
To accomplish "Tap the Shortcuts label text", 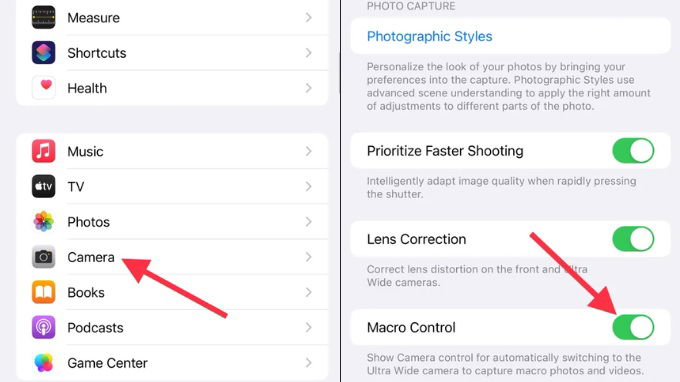I will (x=97, y=53).
